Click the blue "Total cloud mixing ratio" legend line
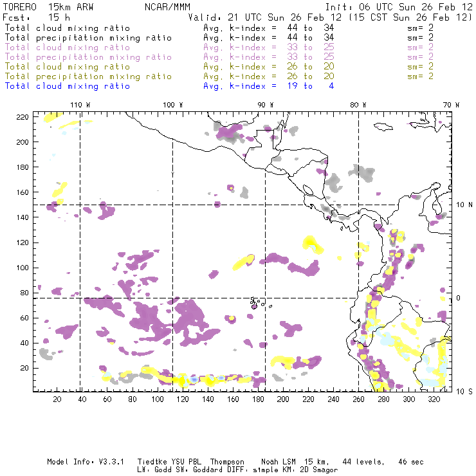Image resolution: width=476 pixels, height=476 pixels. [68, 86]
